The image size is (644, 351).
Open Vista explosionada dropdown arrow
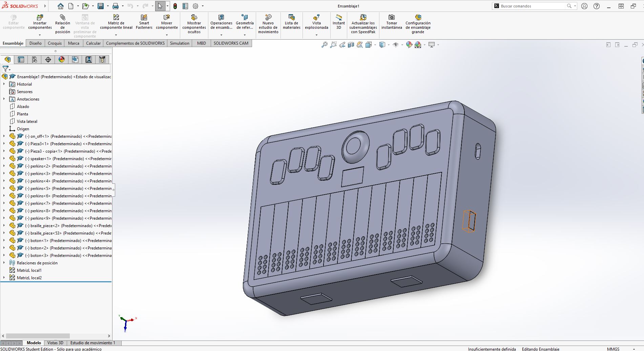click(316, 35)
